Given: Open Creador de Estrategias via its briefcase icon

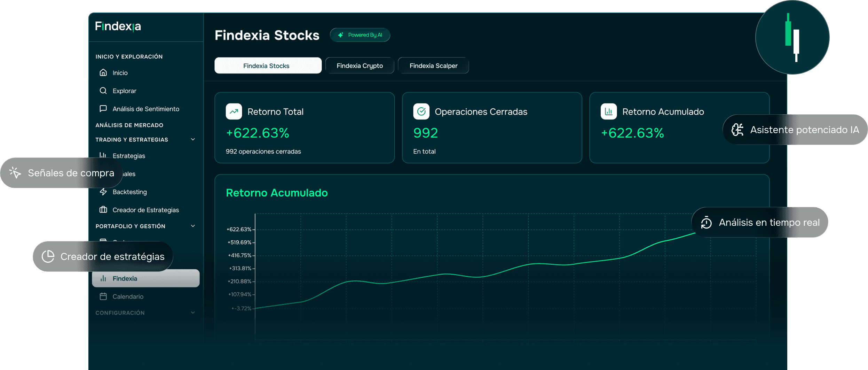Looking at the screenshot, I should [103, 210].
